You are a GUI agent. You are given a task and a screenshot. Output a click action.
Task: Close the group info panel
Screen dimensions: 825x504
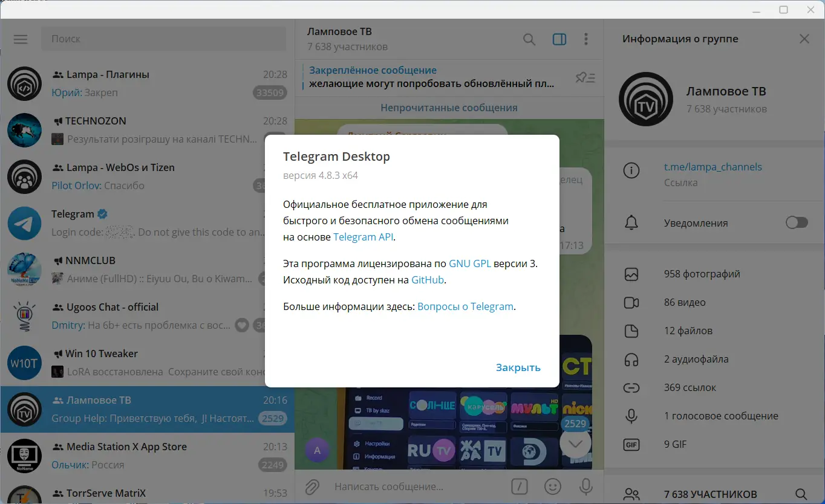(804, 39)
